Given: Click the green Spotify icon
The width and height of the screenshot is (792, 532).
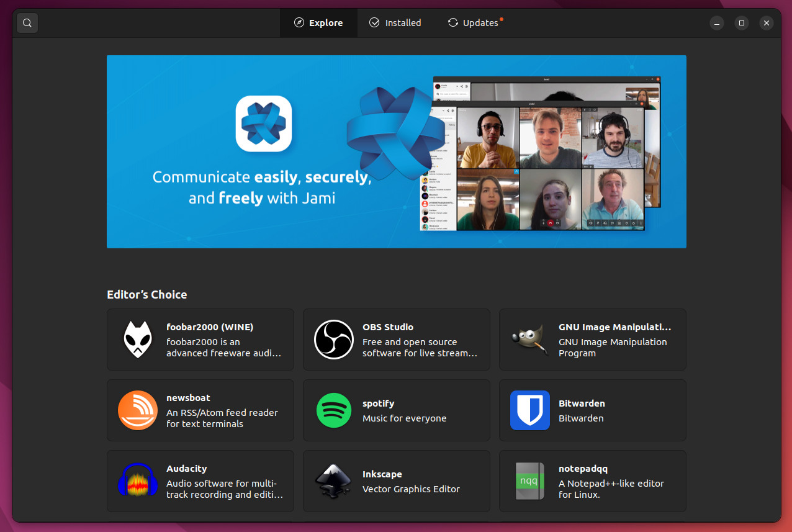Looking at the screenshot, I should (x=334, y=410).
